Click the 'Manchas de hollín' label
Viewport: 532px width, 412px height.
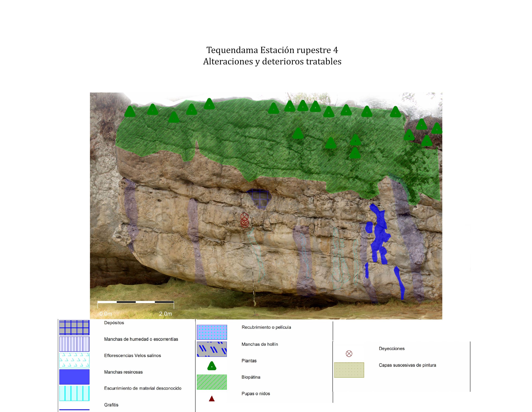coord(260,344)
